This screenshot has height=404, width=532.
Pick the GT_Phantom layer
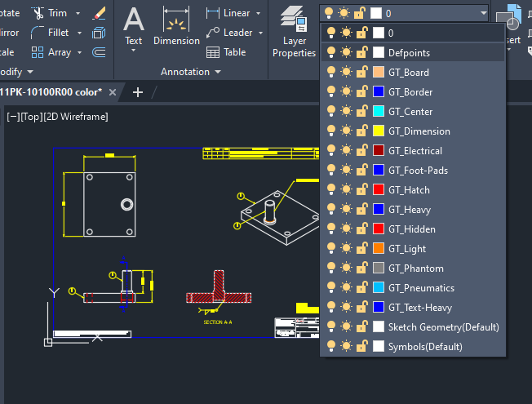[413, 268]
